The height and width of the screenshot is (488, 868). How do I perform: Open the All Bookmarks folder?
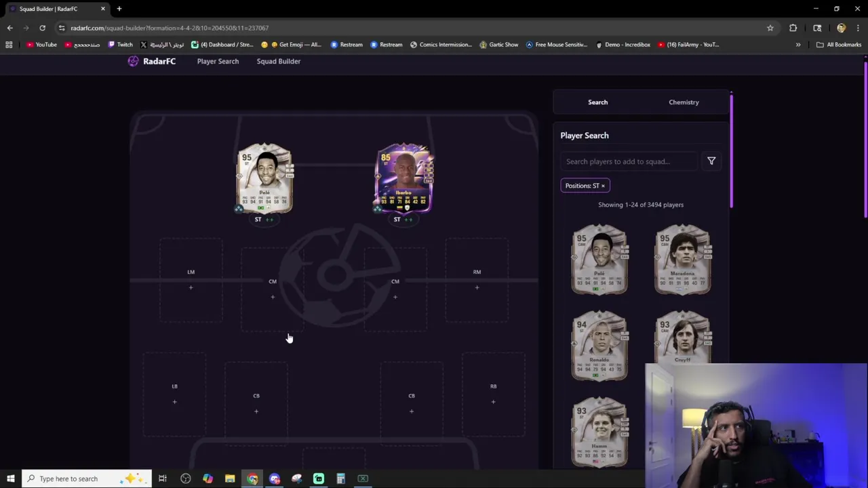pyautogui.click(x=839, y=45)
